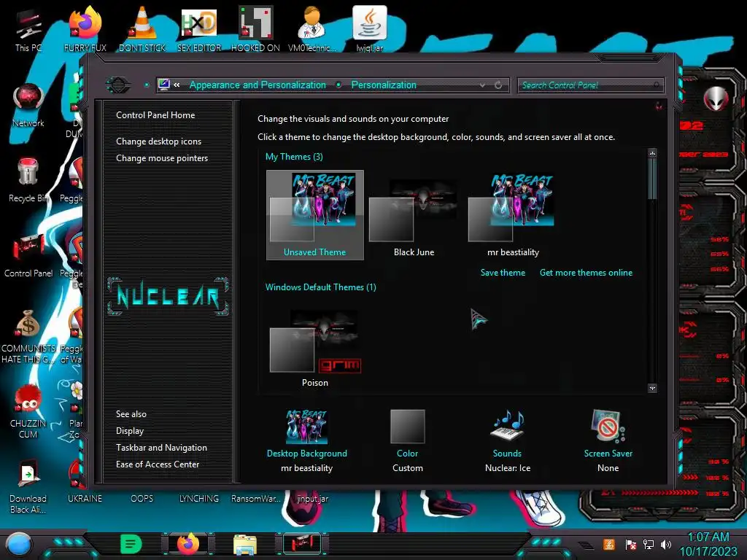This screenshot has width=747, height=560.
Task: Click the volume speaker tray icon
Action: click(x=666, y=544)
